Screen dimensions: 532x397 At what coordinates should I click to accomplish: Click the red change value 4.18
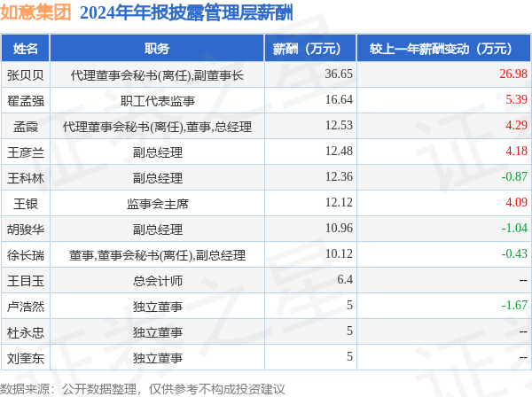pos(516,151)
